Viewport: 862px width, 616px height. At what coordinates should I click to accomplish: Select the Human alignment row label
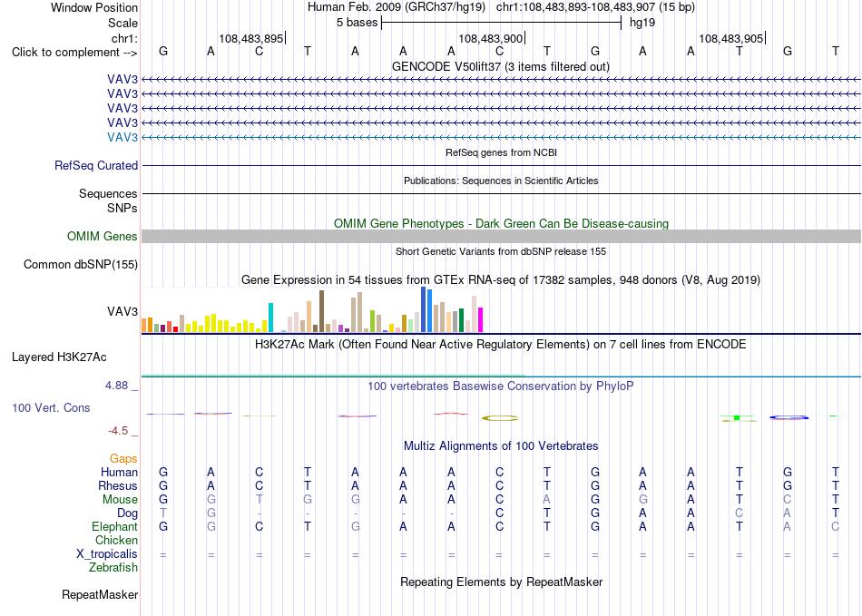pyautogui.click(x=119, y=472)
